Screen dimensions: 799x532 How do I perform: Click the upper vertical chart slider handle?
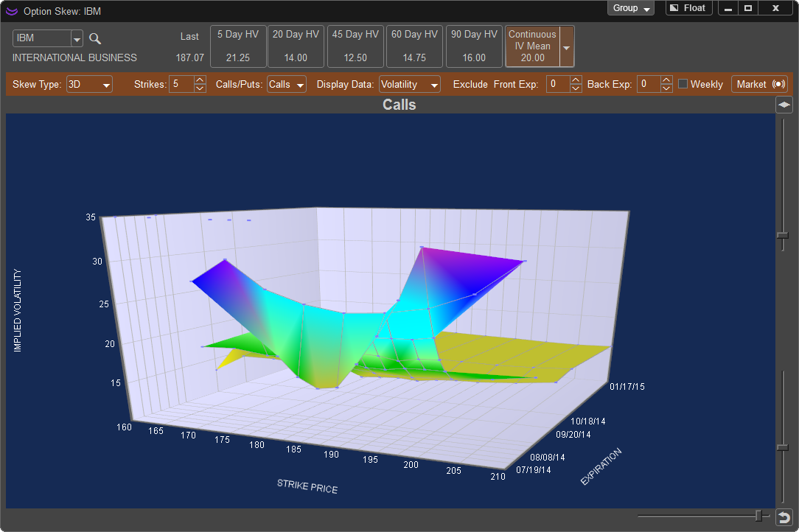point(783,236)
